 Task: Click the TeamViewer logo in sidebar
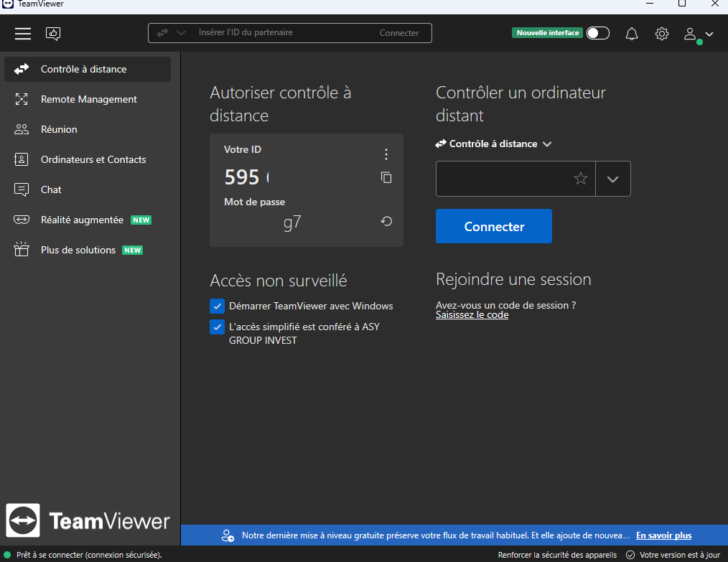[x=88, y=520]
